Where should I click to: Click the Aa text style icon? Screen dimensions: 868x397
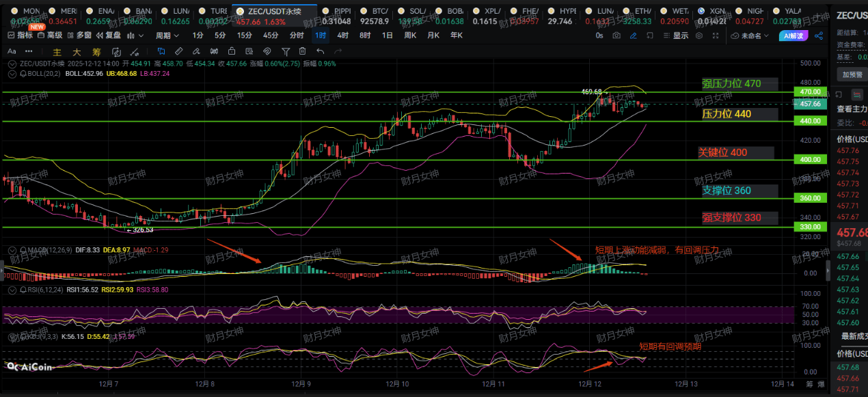coord(12,51)
